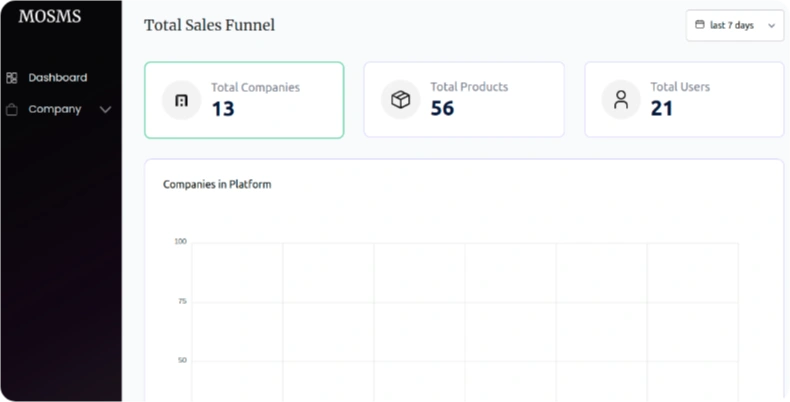Click the box icon on Total Products card
Image resolution: width=790 pixels, height=402 pixels.
pyautogui.click(x=400, y=100)
